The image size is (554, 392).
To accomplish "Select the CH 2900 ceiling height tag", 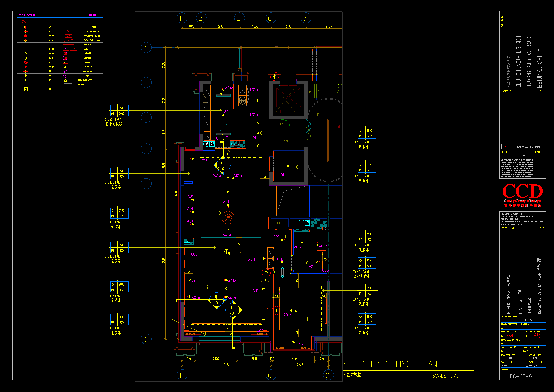I will pyautogui.click(x=367, y=319).
